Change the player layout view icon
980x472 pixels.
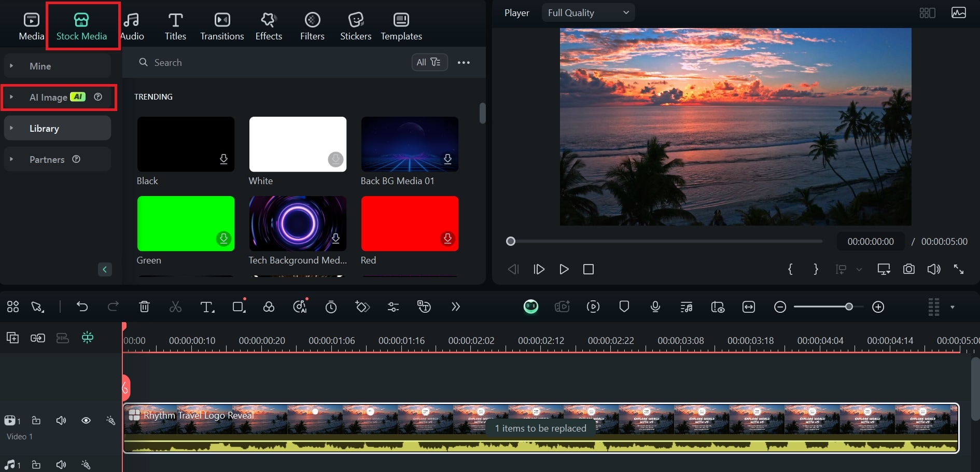pyautogui.click(x=927, y=13)
